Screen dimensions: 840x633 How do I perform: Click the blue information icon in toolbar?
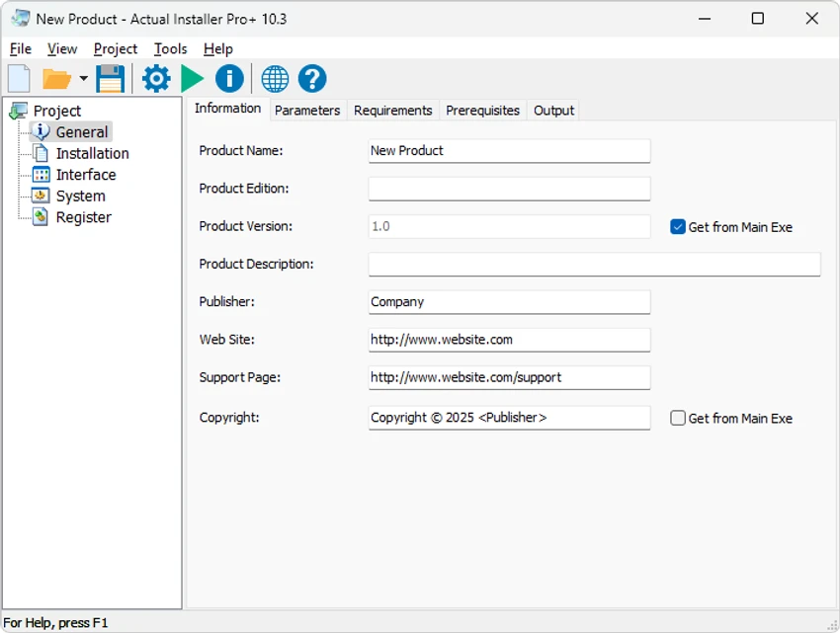(x=229, y=79)
